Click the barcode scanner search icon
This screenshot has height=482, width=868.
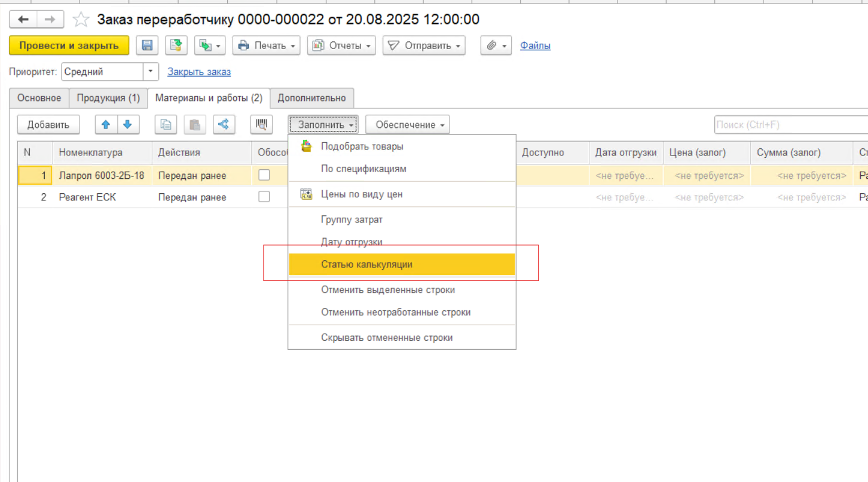click(x=261, y=124)
